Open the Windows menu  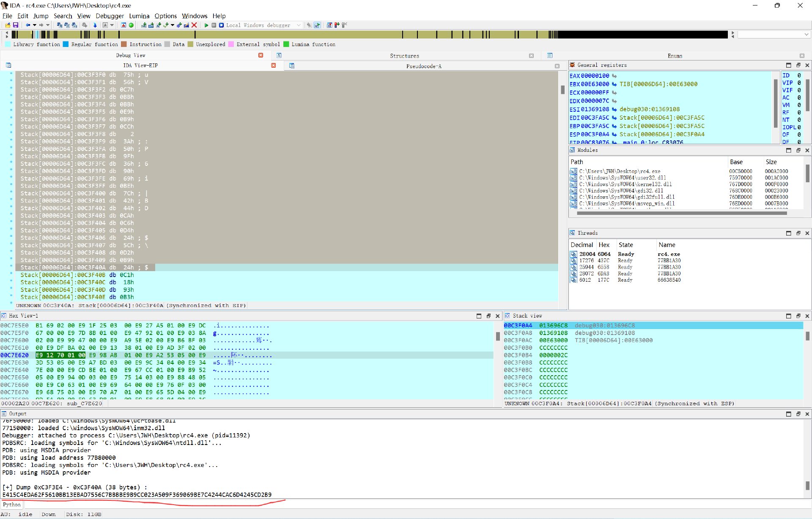click(195, 16)
